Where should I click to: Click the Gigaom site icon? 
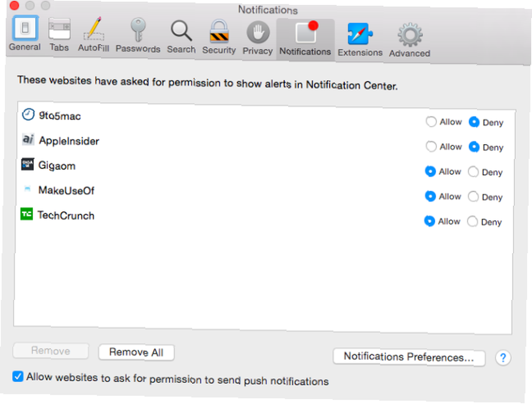point(28,164)
